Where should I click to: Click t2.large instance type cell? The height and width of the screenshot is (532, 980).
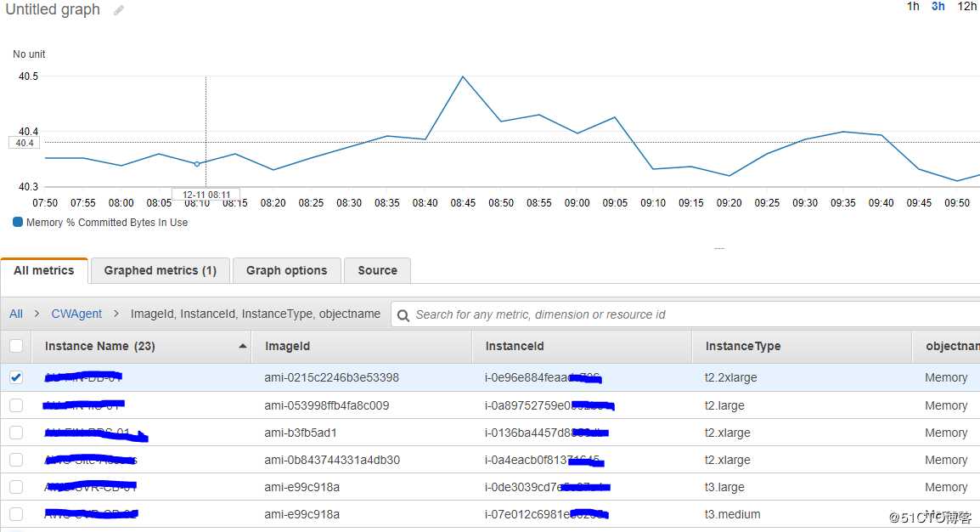(x=724, y=405)
